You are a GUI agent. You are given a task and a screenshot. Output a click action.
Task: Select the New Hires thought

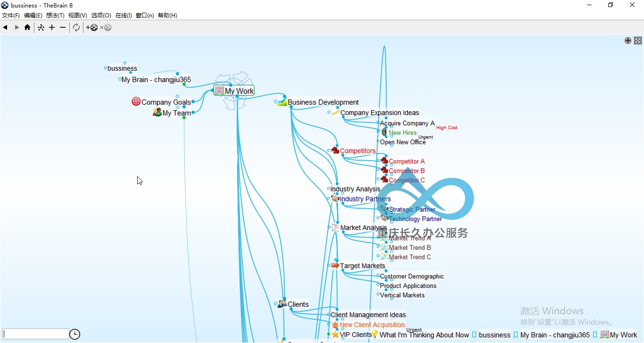[403, 132]
